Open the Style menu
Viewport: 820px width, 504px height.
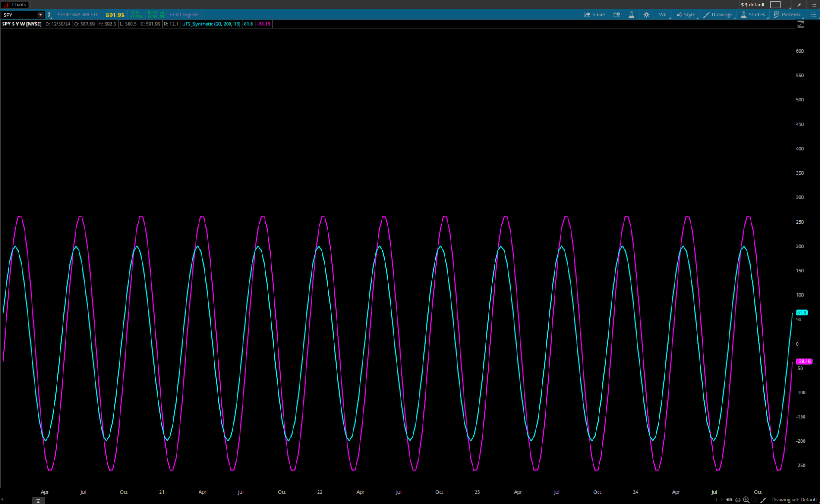coord(686,15)
